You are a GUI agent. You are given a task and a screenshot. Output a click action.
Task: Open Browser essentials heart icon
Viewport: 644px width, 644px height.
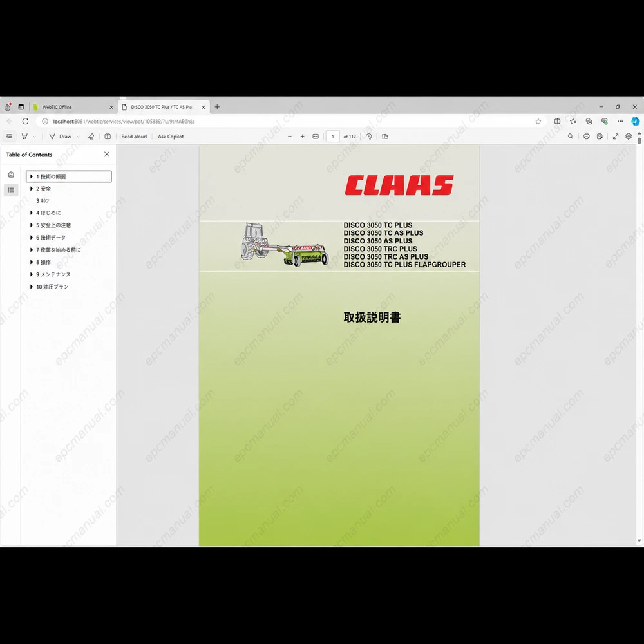[x=605, y=122]
